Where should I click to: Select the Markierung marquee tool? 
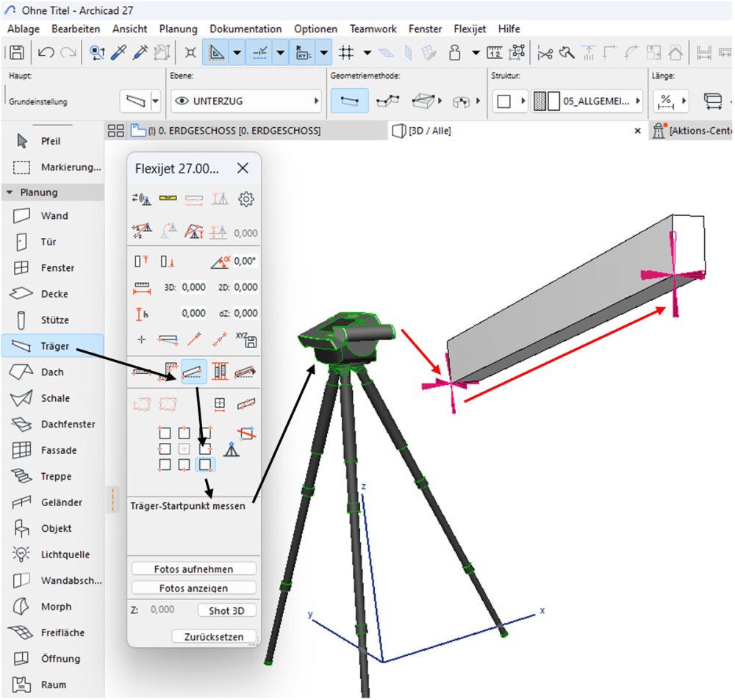[52, 167]
